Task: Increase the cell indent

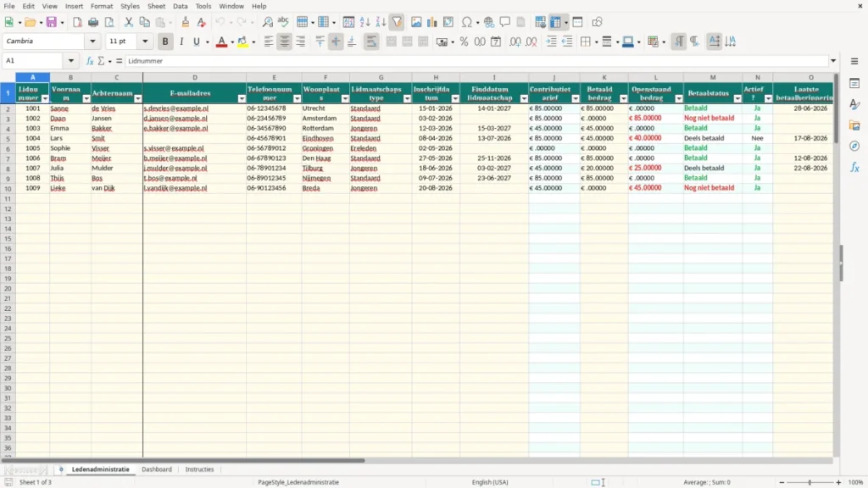Action: (551, 42)
